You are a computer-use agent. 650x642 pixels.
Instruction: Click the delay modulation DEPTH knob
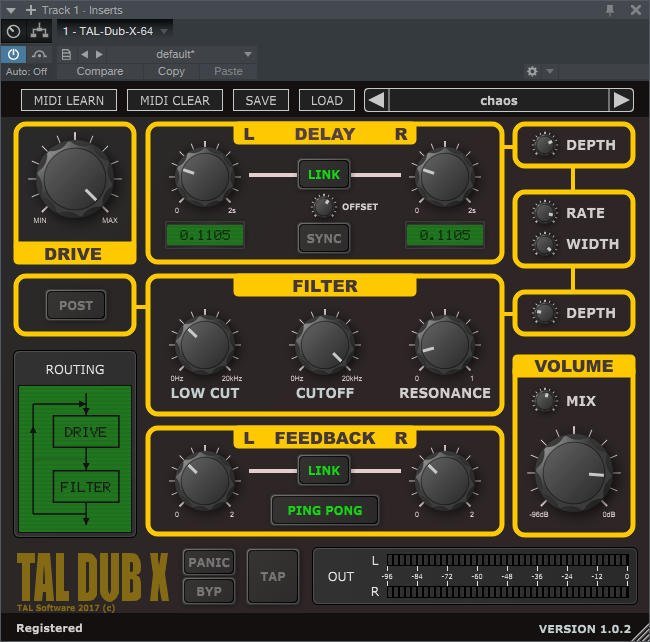(x=544, y=145)
